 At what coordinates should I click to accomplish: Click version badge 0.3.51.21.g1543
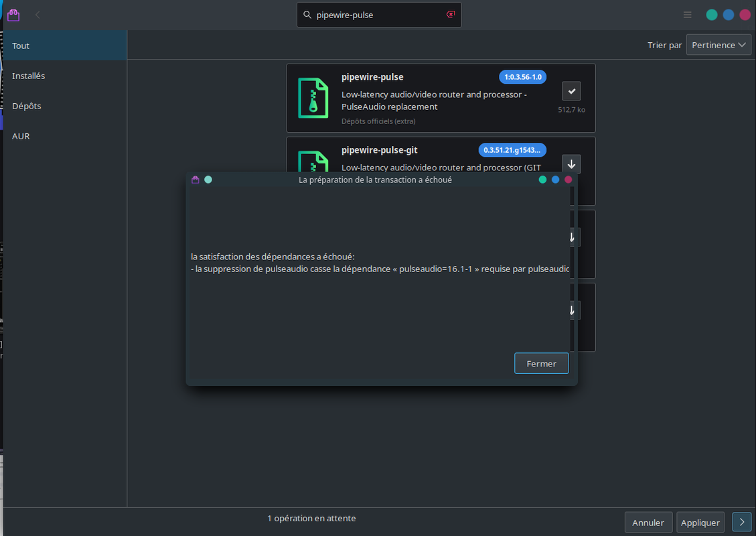pyautogui.click(x=512, y=150)
